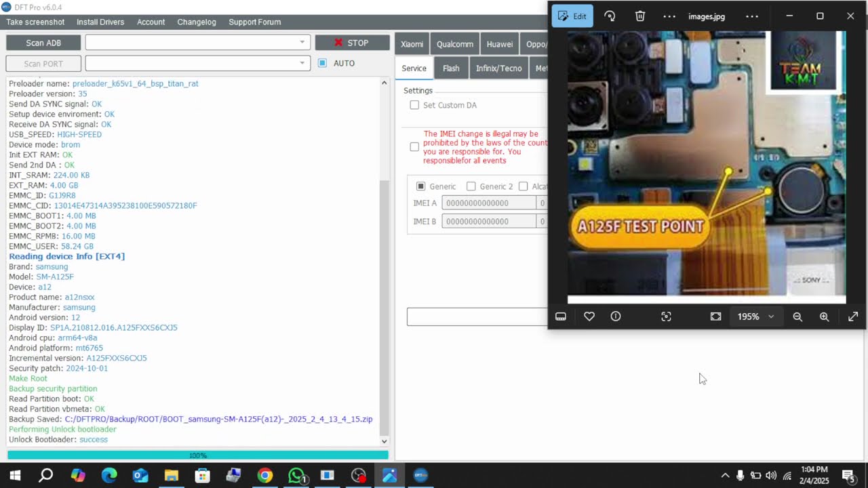
Task: Click the 'Model: SM-A125F' log line
Action: 41,277
